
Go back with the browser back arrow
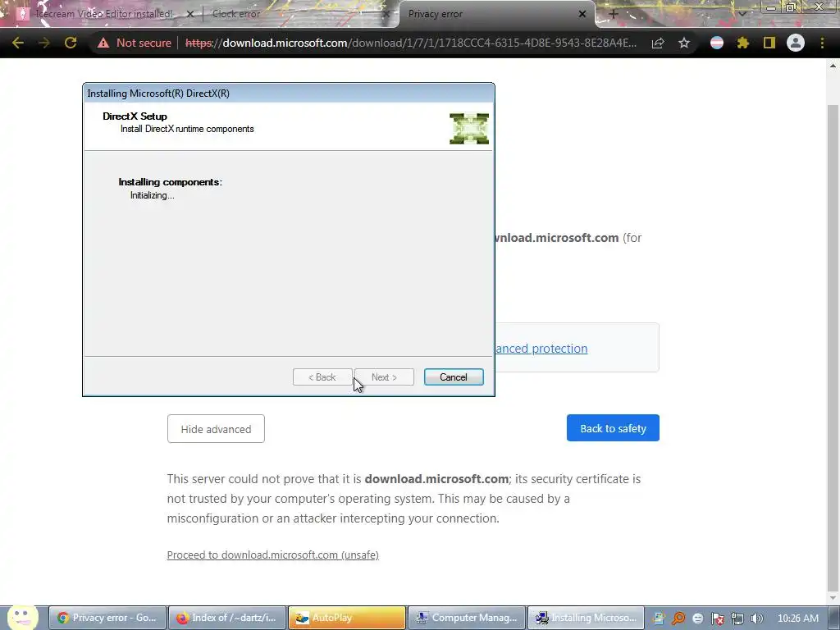tap(18, 43)
